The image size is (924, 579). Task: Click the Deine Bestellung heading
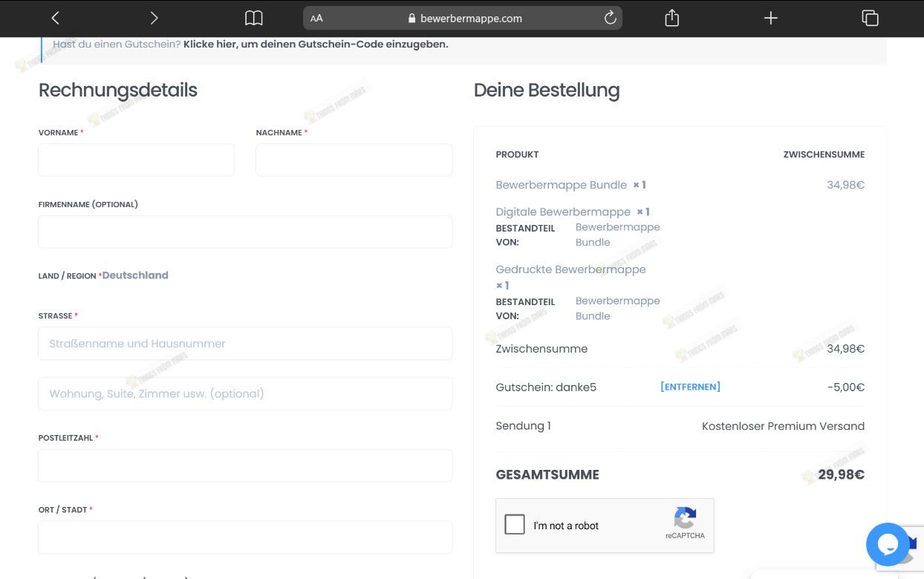(x=547, y=90)
